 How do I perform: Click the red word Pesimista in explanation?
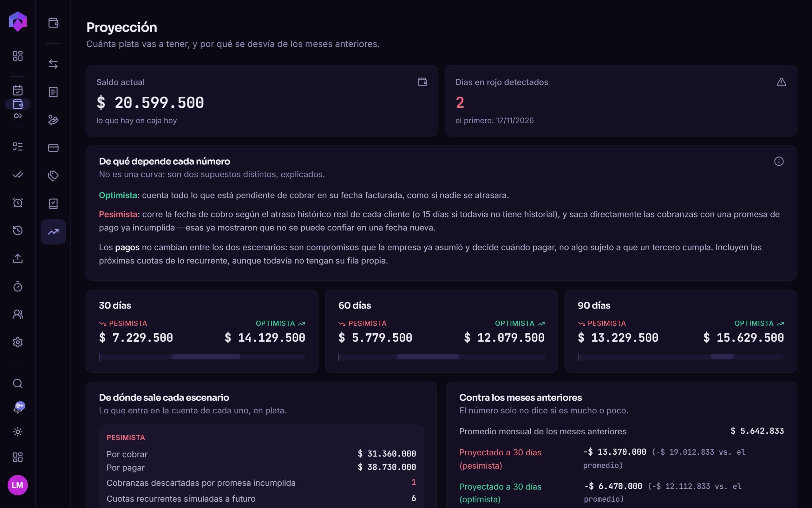tap(118, 214)
